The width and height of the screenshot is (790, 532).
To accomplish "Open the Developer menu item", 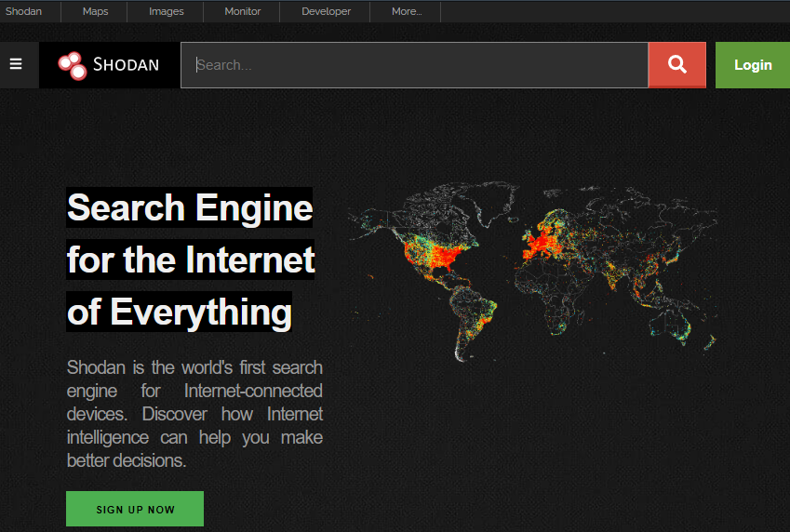I will [x=326, y=11].
